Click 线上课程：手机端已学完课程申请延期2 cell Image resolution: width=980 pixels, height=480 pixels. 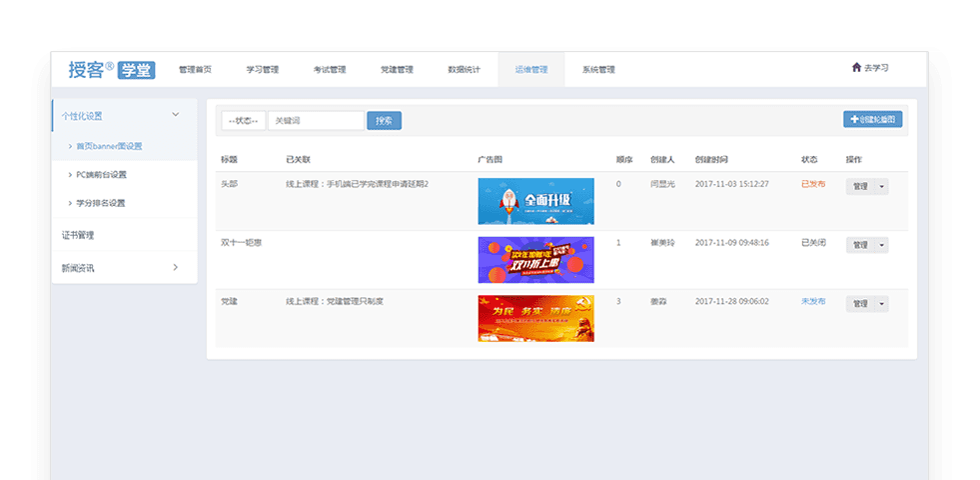pos(357,184)
